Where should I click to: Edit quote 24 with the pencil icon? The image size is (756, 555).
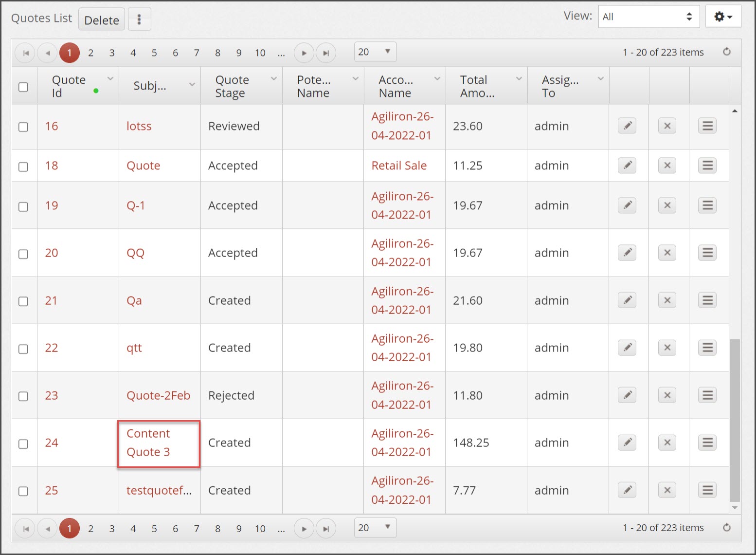click(x=627, y=443)
